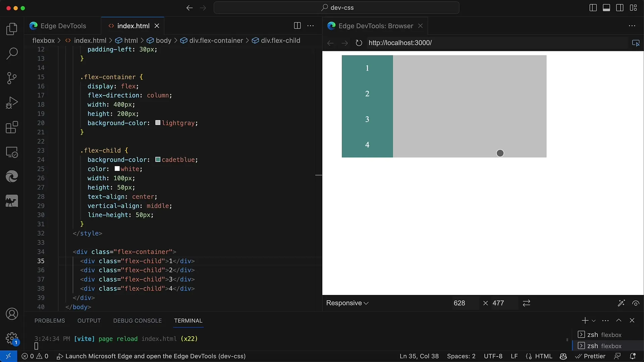Open the Responsive device dropdown
644x362 pixels.
pos(347,303)
